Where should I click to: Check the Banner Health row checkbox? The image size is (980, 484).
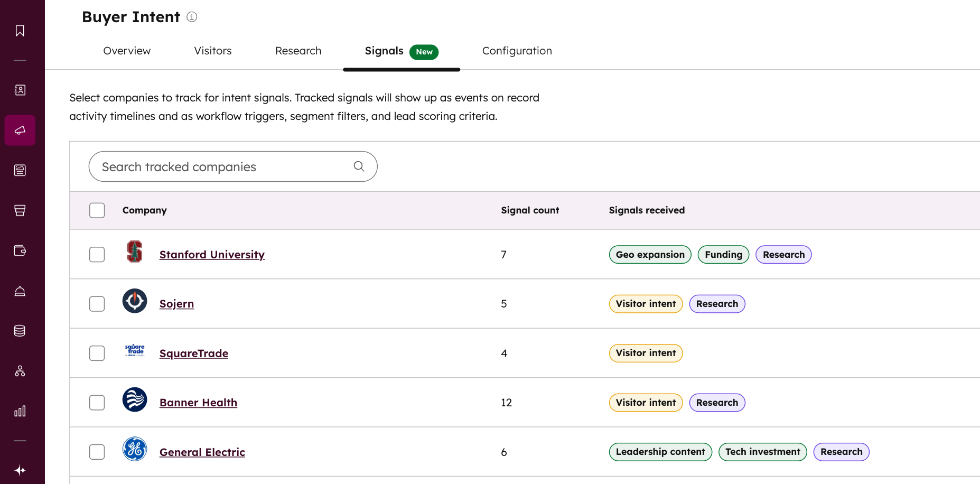tap(97, 402)
